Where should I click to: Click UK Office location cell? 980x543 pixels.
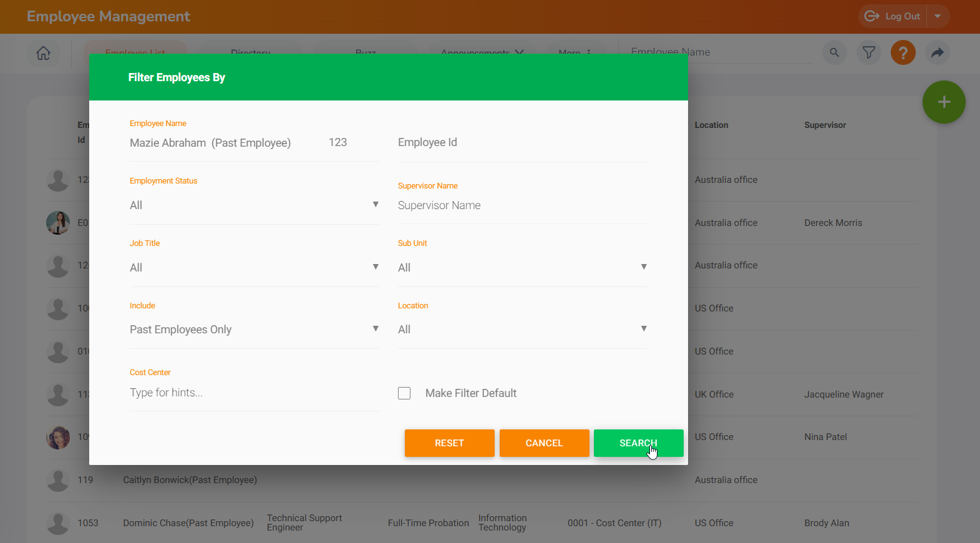pos(714,394)
